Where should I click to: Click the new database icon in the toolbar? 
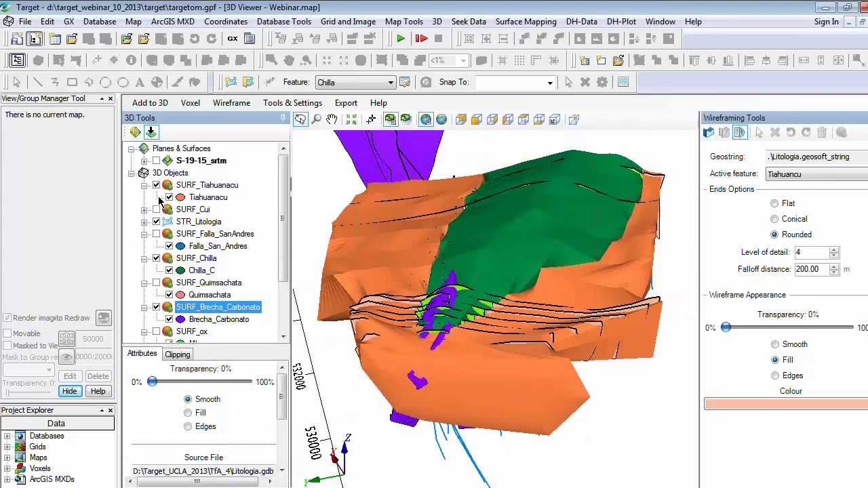pyautogui.click(x=54, y=39)
